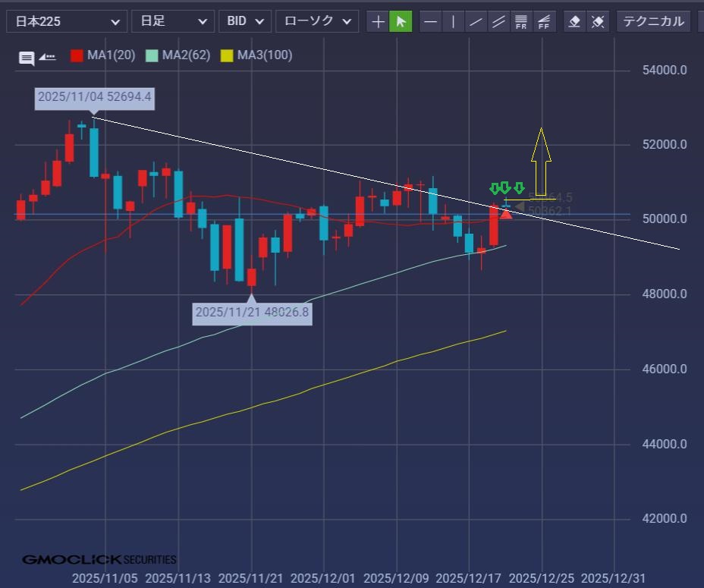Choose the diagonal trend line tool
The height and width of the screenshot is (588, 704).
pos(476,21)
